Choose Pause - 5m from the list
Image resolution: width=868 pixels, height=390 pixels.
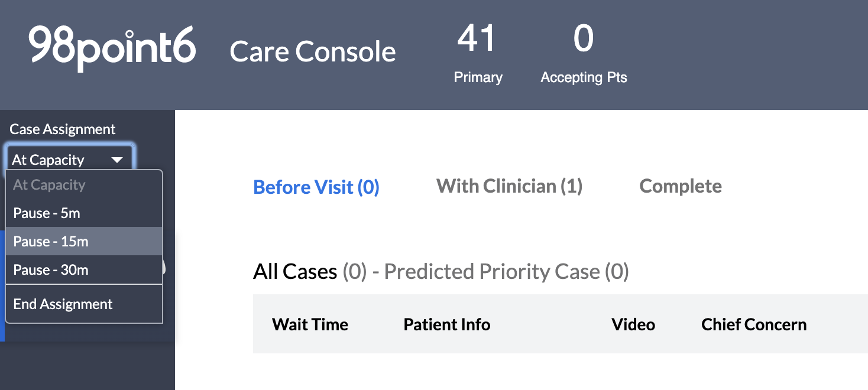tap(84, 213)
